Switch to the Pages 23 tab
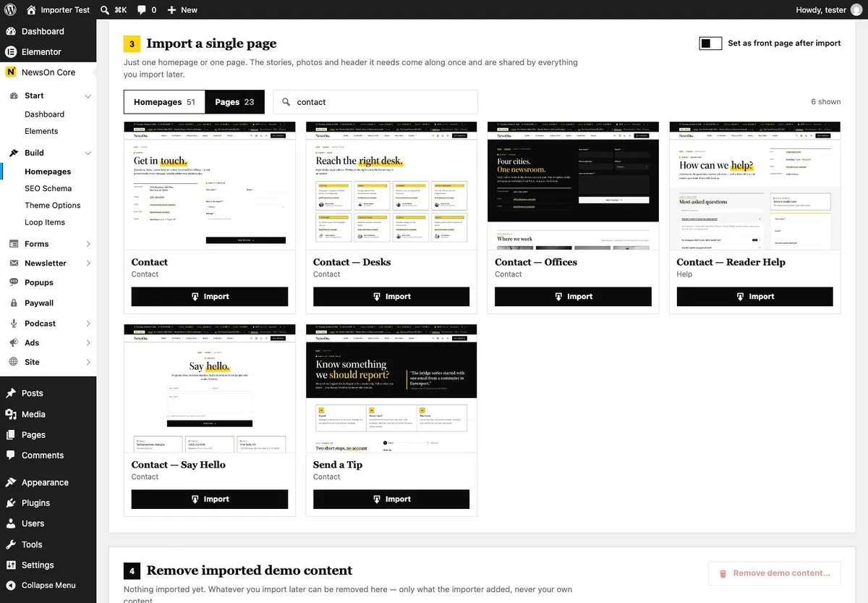Screen dimensions: 868x603 (235, 102)
